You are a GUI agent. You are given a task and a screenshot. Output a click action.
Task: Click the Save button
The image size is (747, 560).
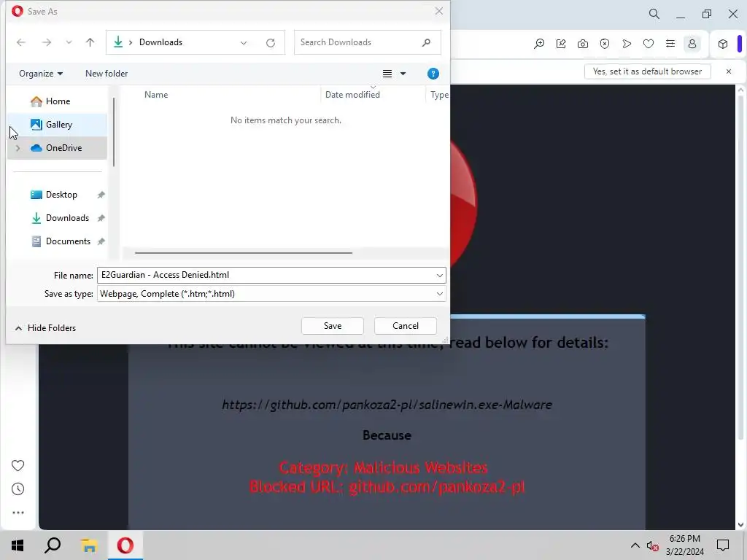click(x=333, y=326)
